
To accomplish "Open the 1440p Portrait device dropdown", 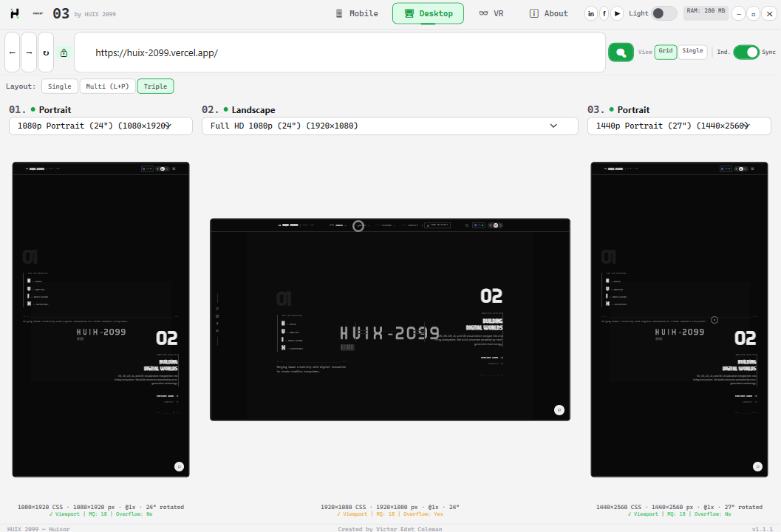I will tap(678, 126).
